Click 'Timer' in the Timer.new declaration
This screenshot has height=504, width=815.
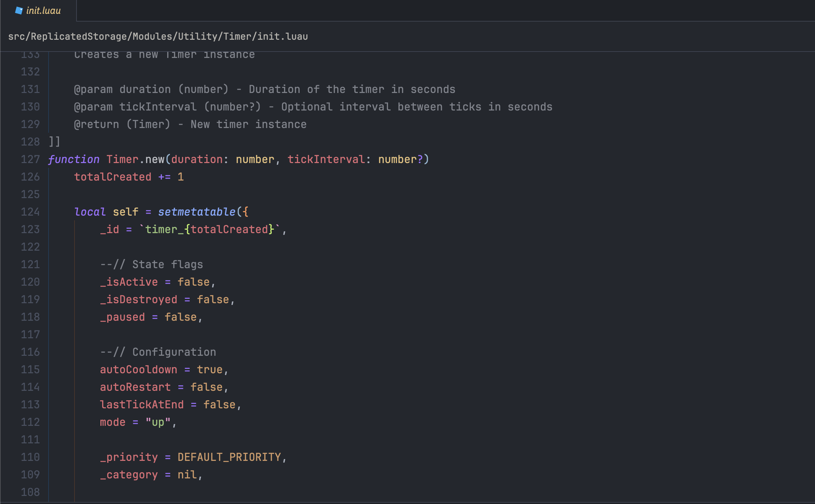122,159
